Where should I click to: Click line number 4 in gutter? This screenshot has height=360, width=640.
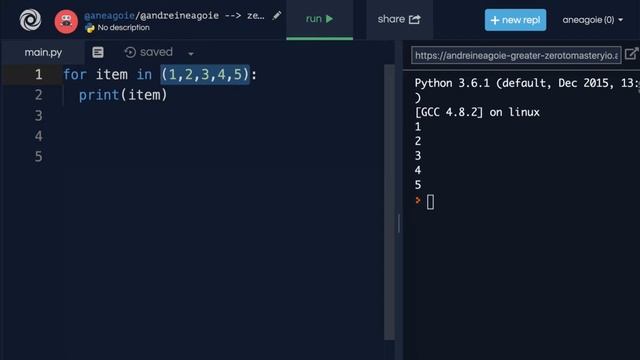pyautogui.click(x=38, y=136)
